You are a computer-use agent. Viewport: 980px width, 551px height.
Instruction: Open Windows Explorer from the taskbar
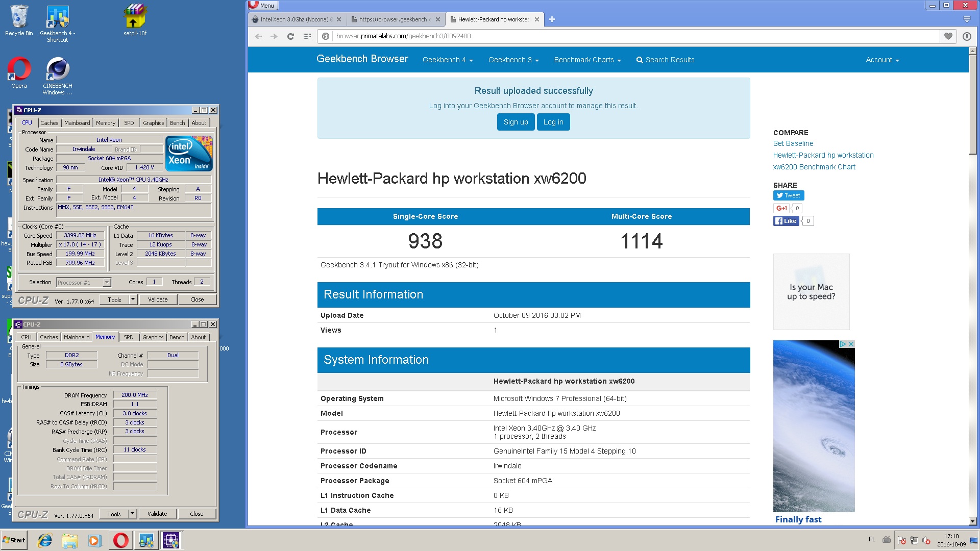point(70,540)
